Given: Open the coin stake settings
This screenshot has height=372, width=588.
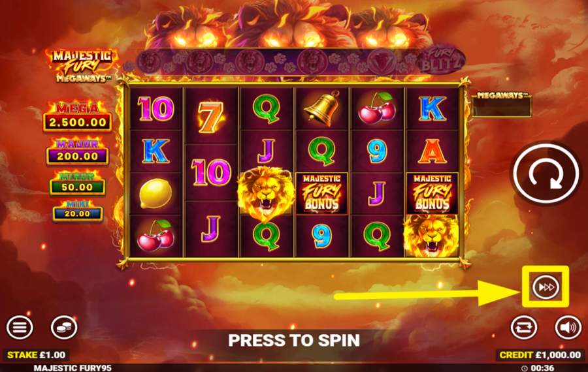Looking at the screenshot, I should click(64, 328).
